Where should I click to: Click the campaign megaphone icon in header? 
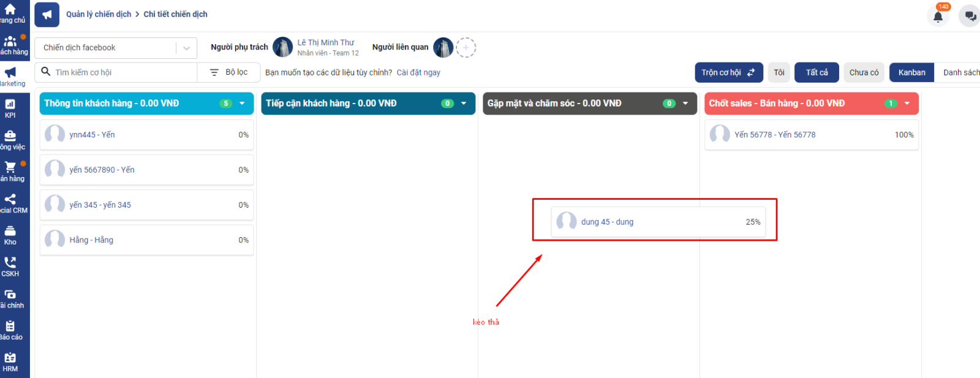tap(47, 15)
